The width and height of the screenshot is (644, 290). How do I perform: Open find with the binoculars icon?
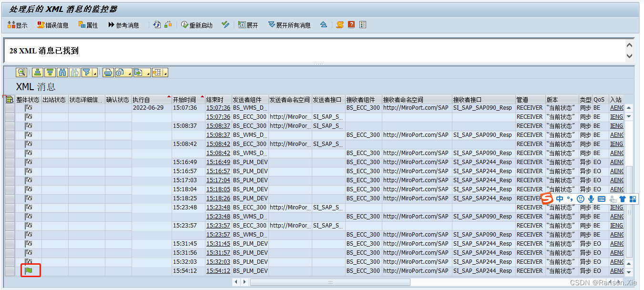[x=63, y=72]
